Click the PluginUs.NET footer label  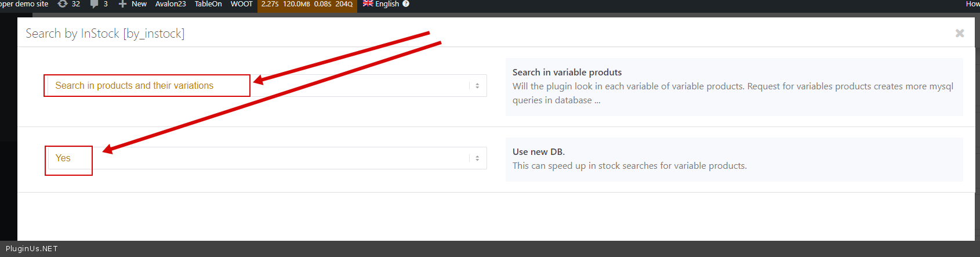32,249
